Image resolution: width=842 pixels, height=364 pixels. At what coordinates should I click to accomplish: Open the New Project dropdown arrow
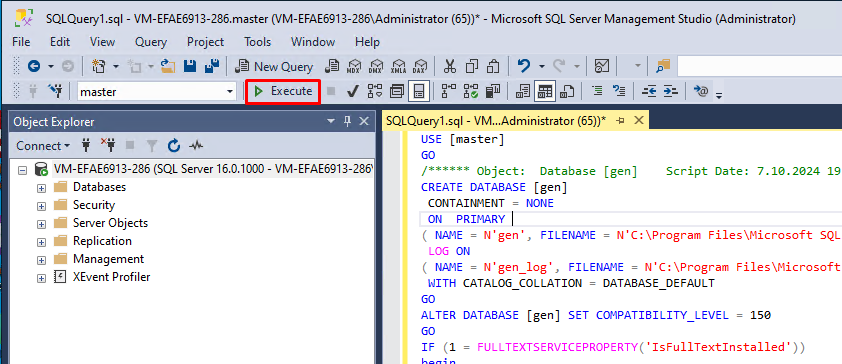[115, 67]
